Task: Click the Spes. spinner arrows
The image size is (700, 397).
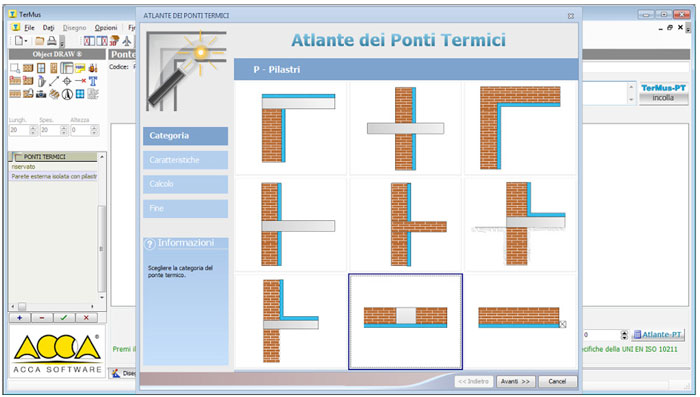Action: pos(64,130)
